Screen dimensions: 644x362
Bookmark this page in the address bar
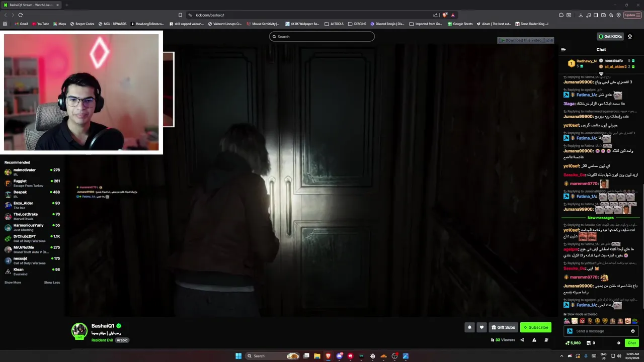tap(180, 15)
